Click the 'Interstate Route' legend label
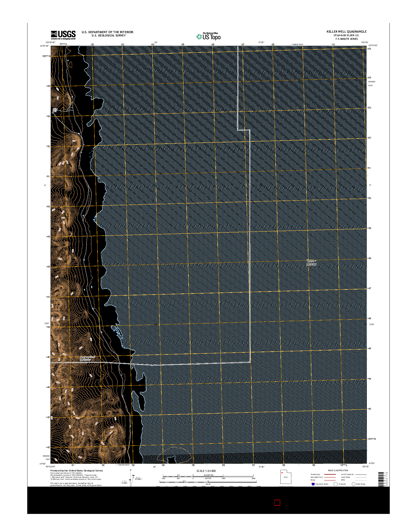The height and width of the screenshot is (532, 417). [322, 484]
